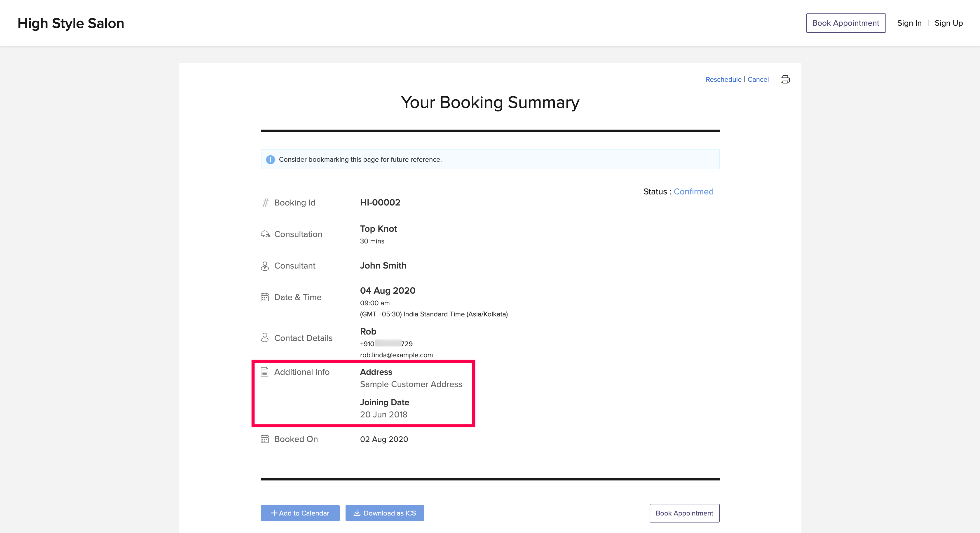Click the Consultation service icon
Screen dimensions: 980x533
pyautogui.click(x=265, y=234)
